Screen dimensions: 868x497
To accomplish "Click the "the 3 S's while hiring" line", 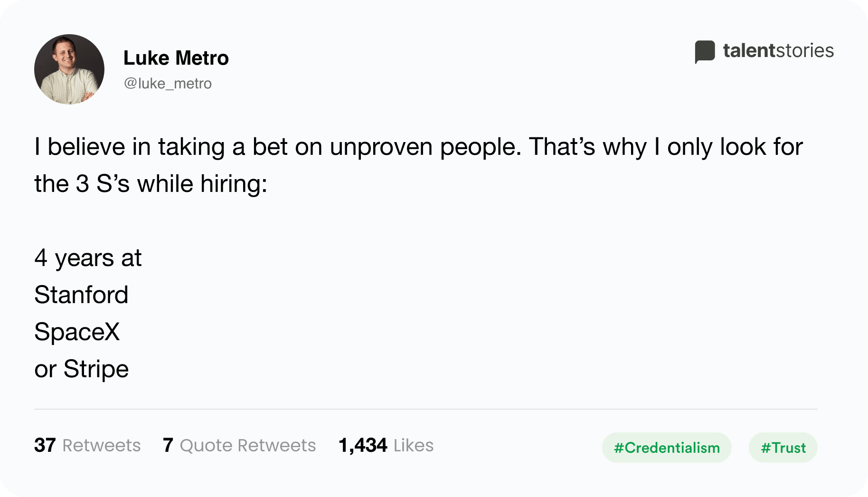I will (151, 184).
